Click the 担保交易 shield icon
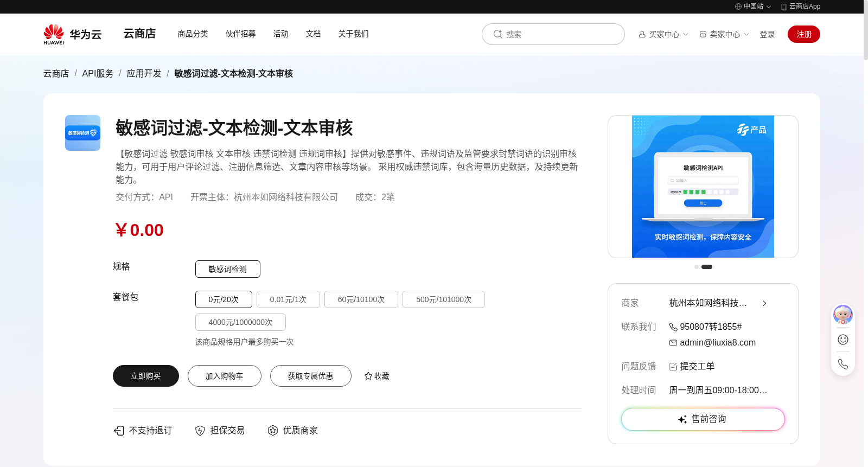Image resolution: width=868 pixels, height=467 pixels. [x=200, y=431]
